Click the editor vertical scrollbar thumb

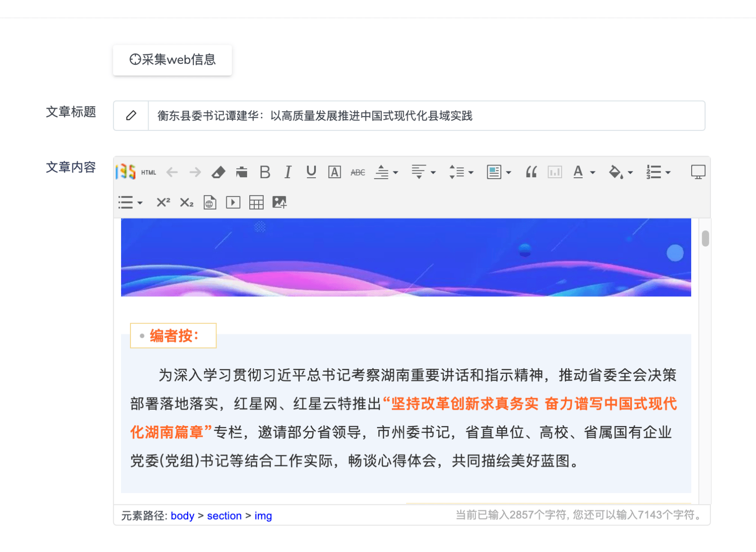705,238
